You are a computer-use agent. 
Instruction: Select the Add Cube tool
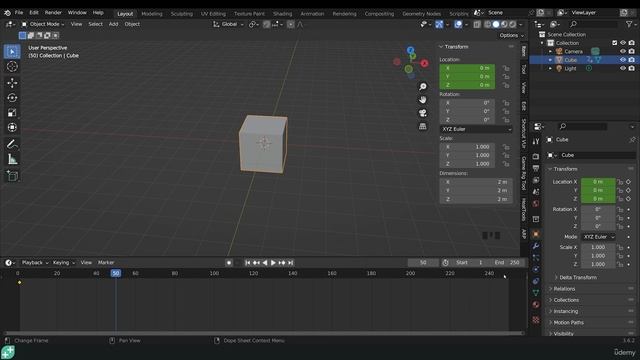pos(12,176)
